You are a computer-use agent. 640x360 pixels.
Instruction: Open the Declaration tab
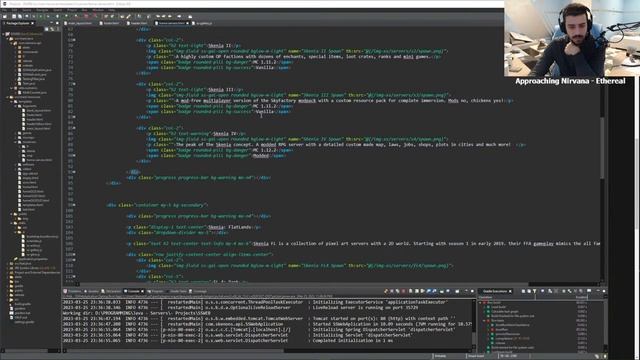pyautogui.click(x=111, y=291)
